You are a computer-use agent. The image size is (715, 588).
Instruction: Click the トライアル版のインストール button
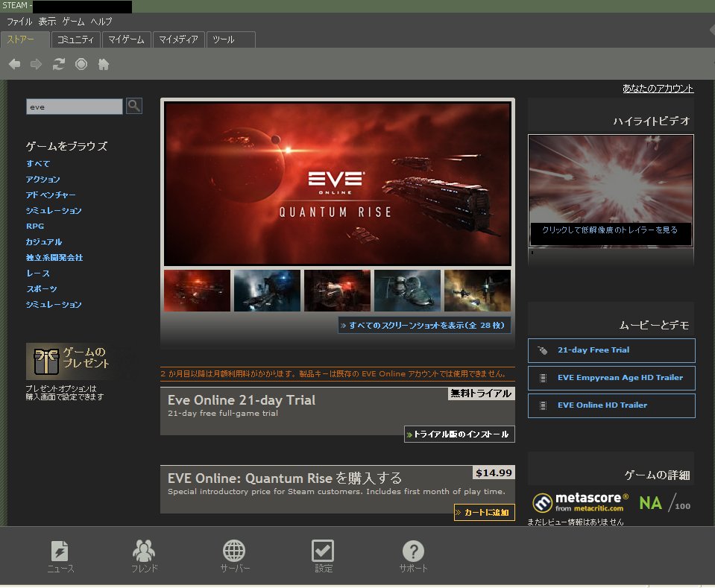(x=459, y=434)
